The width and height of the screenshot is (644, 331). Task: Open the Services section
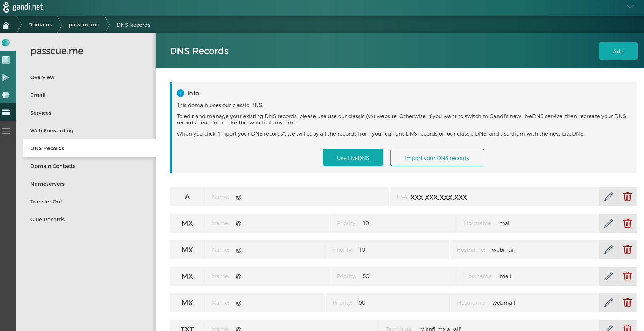(41, 113)
